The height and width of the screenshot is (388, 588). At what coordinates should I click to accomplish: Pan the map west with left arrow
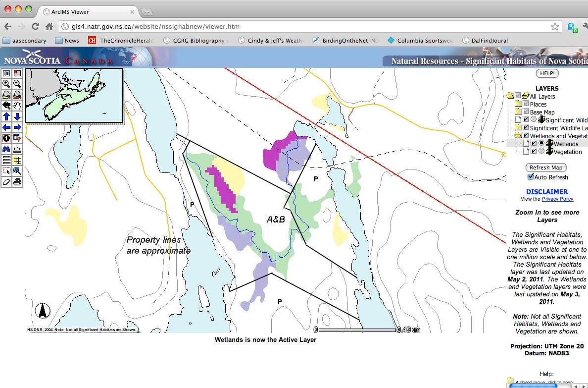(x=6, y=128)
